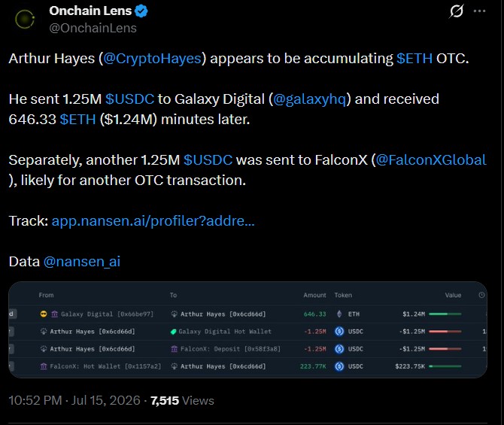Click the green value bar for $1.24M
504x425 pixels.
[x=445, y=314]
